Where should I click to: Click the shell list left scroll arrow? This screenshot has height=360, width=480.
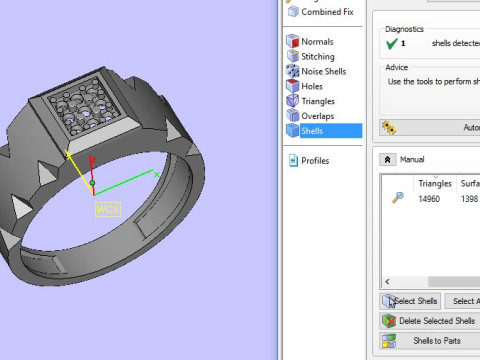coord(387,282)
